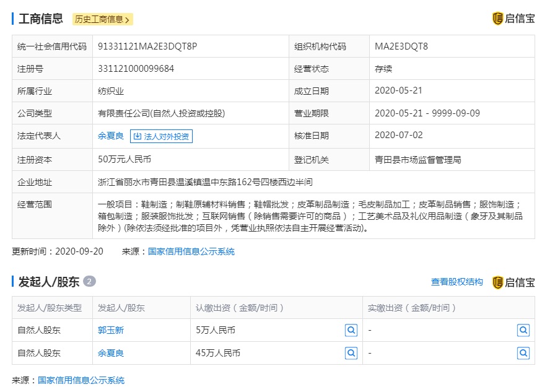Click the 企业地址 address text
This screenshot has height=392, width=542.
coord(205,182)
